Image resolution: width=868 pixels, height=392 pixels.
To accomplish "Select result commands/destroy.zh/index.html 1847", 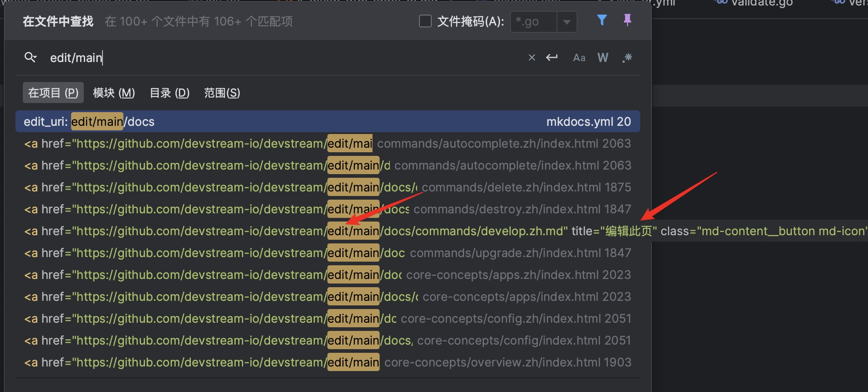I will [x=328, y=209].
